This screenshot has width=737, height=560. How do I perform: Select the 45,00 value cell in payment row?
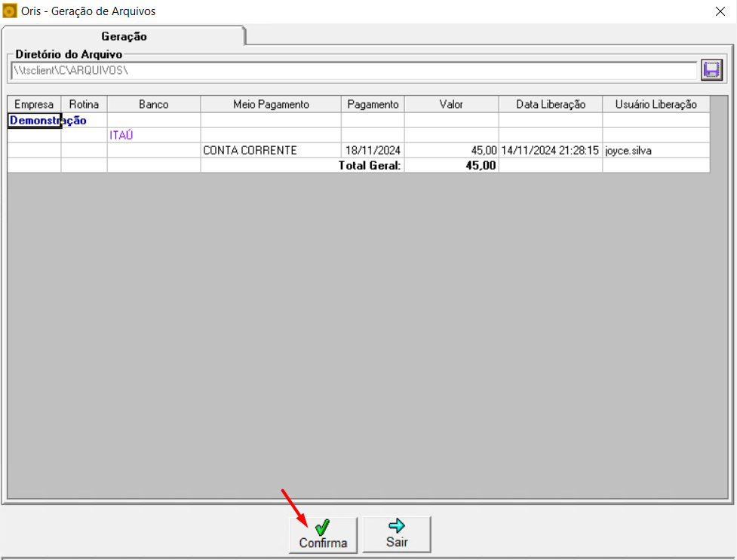click(451, 150)
